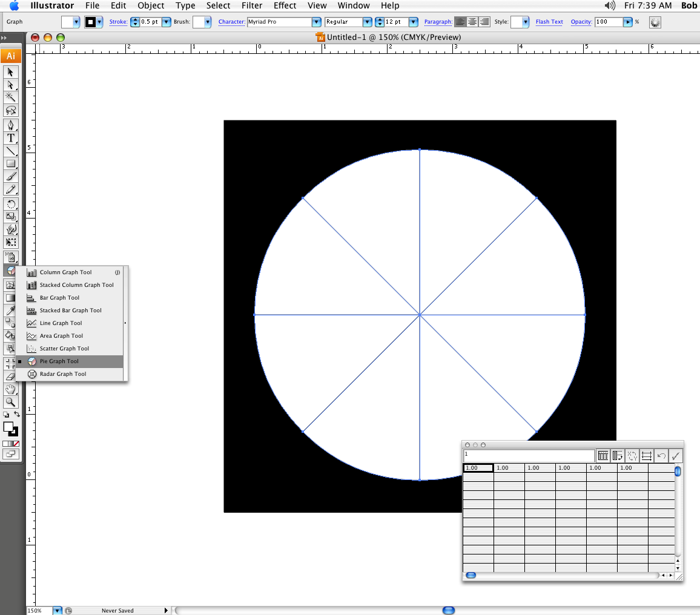Activate the Zoom tool magnifier
The image size is (700, 615).
tap(11, 401)
